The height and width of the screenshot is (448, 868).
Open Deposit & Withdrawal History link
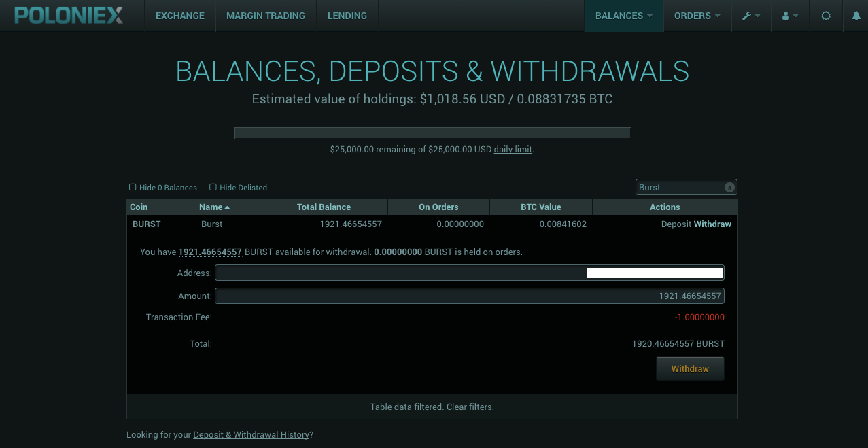251,434
